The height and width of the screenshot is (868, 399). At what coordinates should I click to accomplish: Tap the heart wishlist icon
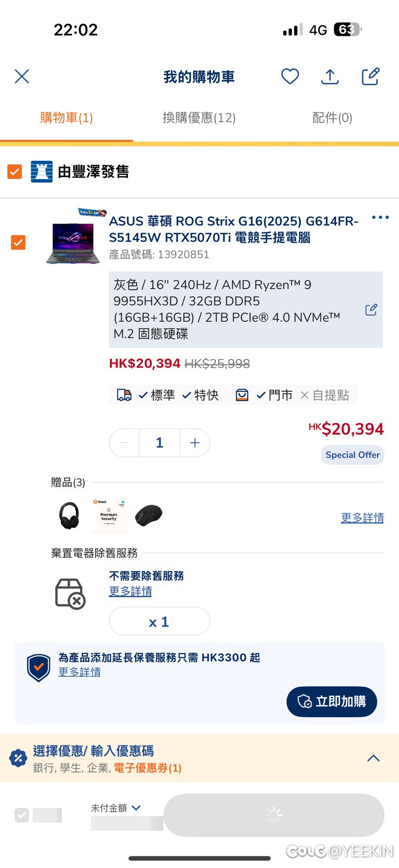point(290,76)
